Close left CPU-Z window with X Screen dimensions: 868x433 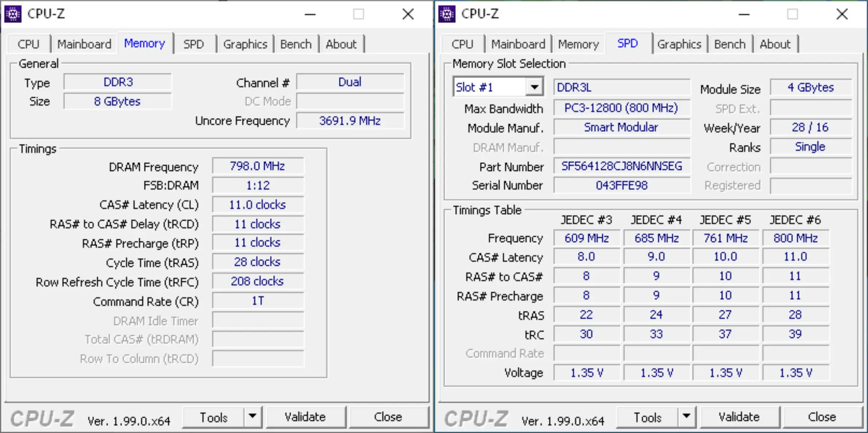(408, 15)
